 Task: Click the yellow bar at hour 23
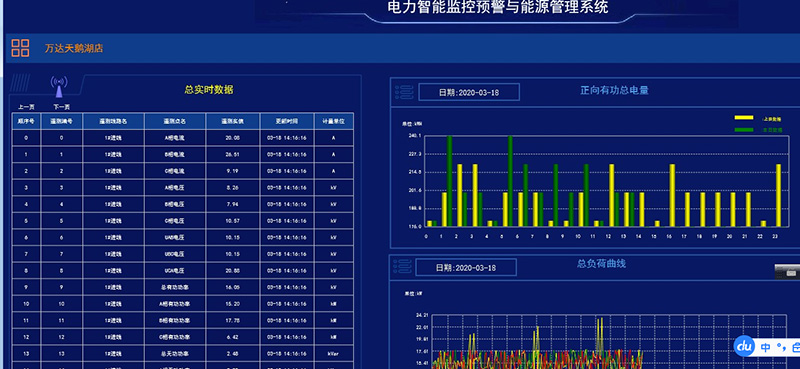[778, 195]
